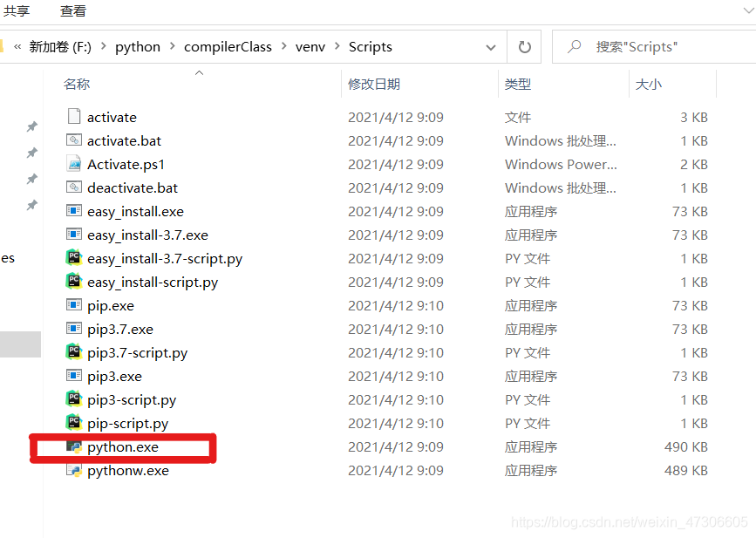Click inside the 搜索"Scripts" search box

[645, 45]
